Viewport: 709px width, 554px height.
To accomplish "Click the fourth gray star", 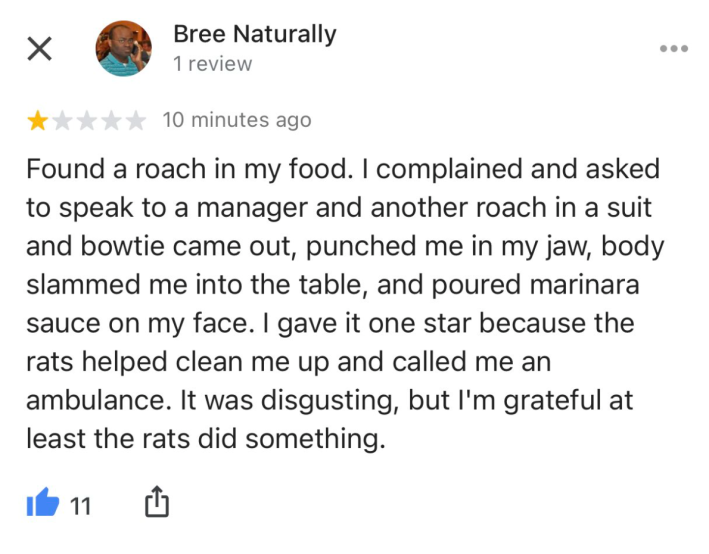I will click(x=111, y=121).
